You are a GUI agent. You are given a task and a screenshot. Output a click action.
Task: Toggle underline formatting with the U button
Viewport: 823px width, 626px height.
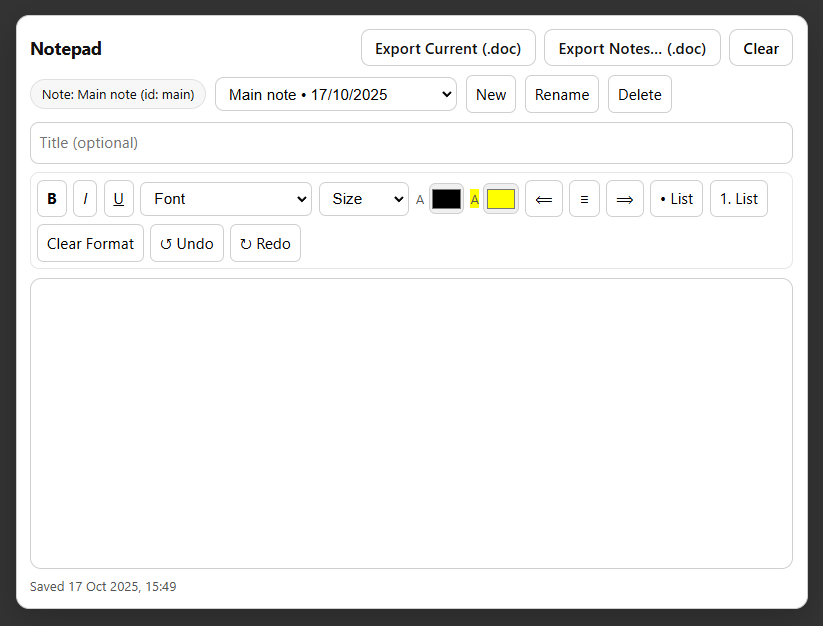tap(119, 199)
